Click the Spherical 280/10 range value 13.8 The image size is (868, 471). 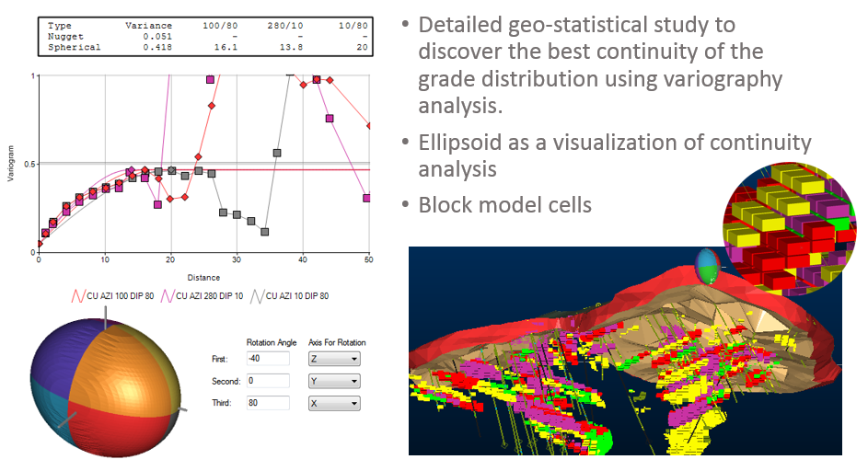[291, 48]
